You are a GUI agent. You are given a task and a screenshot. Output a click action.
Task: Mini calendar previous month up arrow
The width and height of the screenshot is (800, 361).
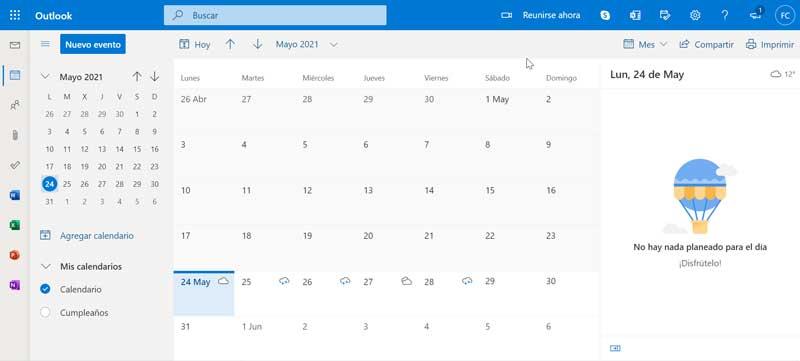point(137,77)
